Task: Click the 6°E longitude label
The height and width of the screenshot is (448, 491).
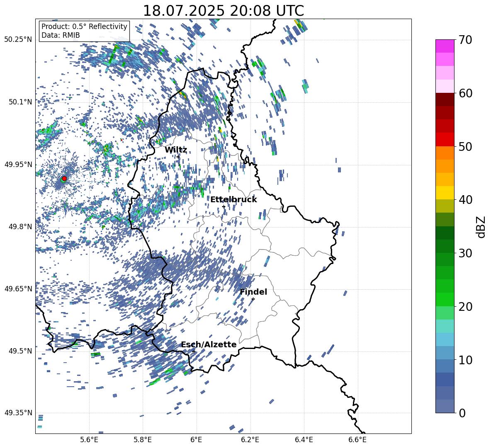Action: coord(196,440)
